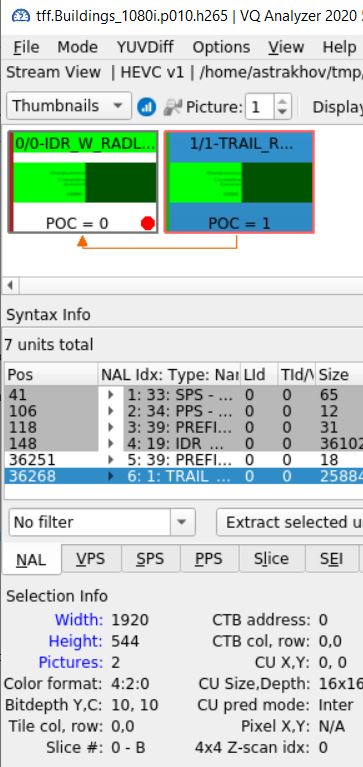
Task: Switch to the Slice tab
Action: click(272, 559)
